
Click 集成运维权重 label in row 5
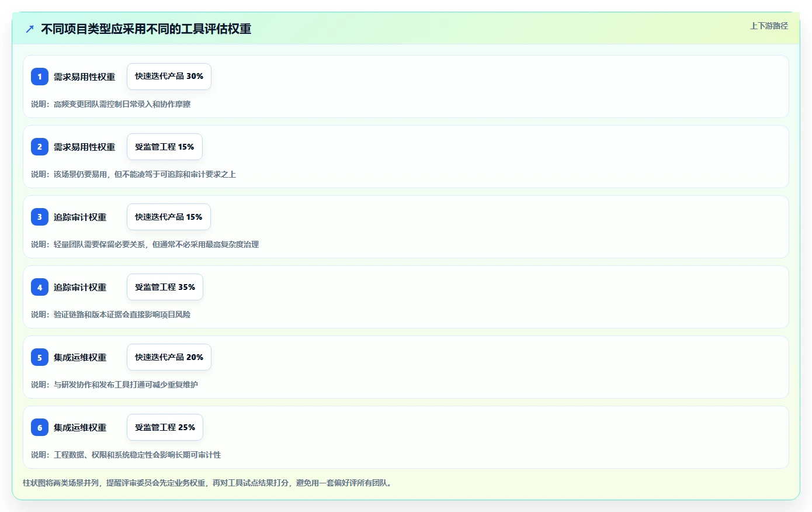(x=80, y=357)
